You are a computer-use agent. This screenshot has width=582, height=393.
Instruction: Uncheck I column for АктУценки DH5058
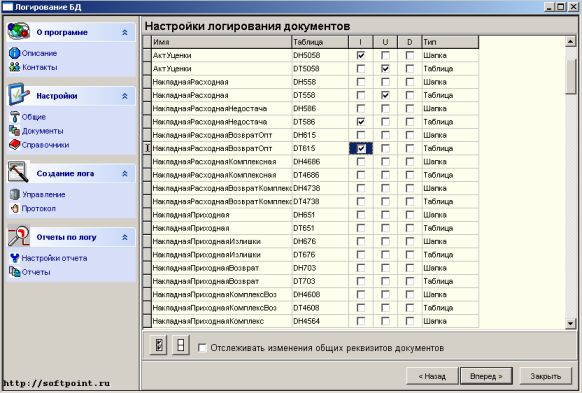(360, 55)
